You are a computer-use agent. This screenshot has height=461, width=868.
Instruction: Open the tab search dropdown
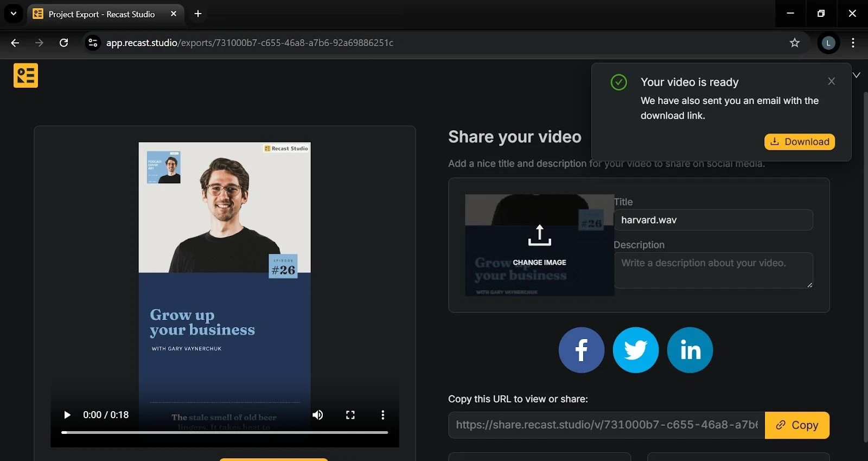tap(14, 14)
